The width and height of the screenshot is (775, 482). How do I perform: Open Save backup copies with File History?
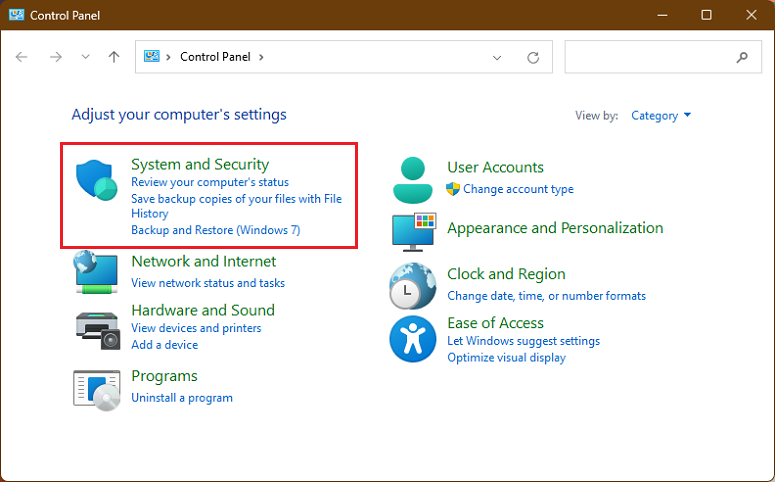coord(236,206)
